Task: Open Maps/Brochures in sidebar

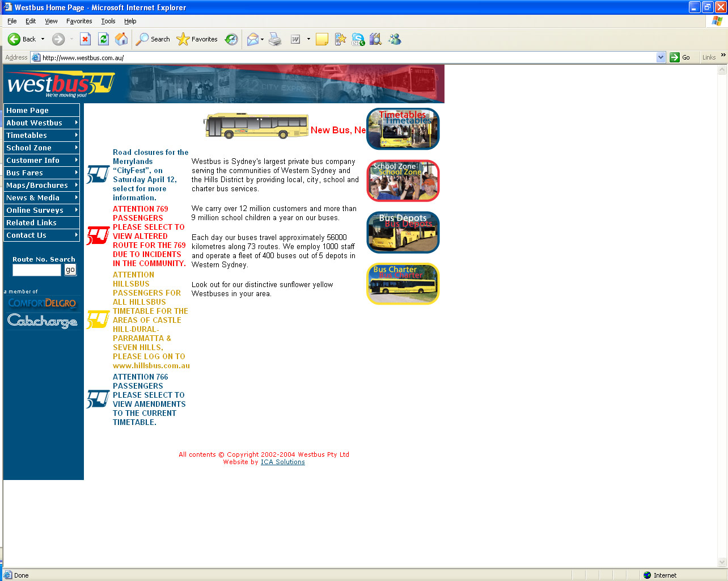Action: coord(42,185)
